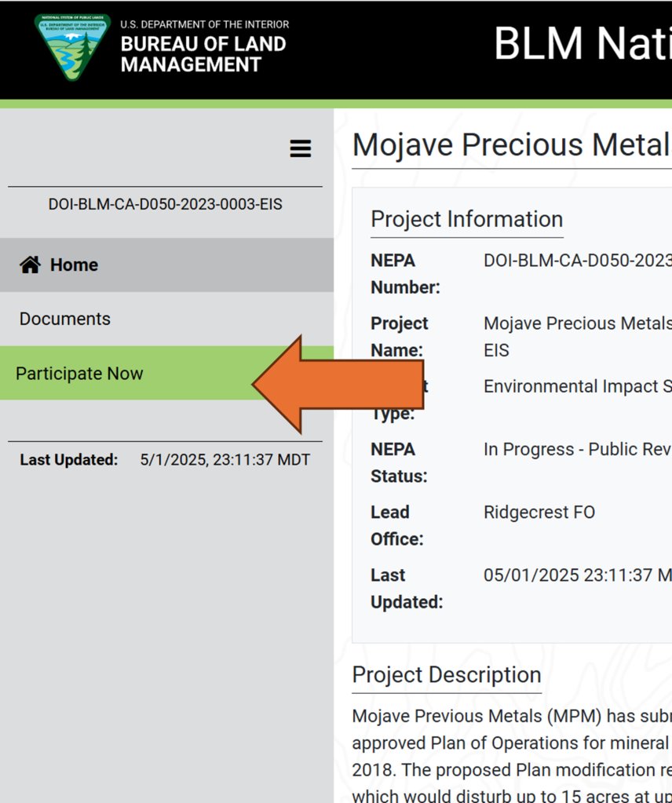Click the 05/01/2025 Last Updated value in Project Information
Viewport: 672px width, 803px height.
tap(578, 575)
